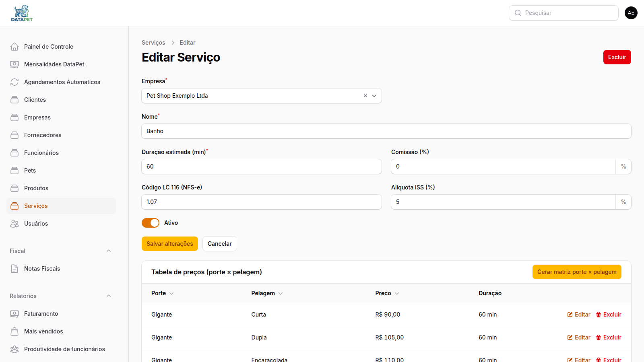This screenshot has width=644, height=362.
Task: Click the Fornecedores sidebar icon
Action: (x=14, y=135)
